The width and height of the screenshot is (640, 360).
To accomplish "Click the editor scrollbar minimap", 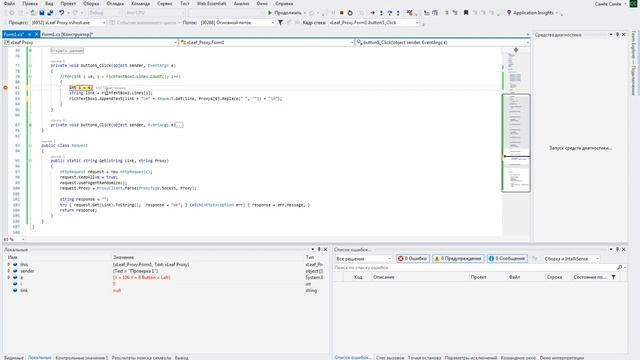I will pyautogui.click(x=516, y=143).
